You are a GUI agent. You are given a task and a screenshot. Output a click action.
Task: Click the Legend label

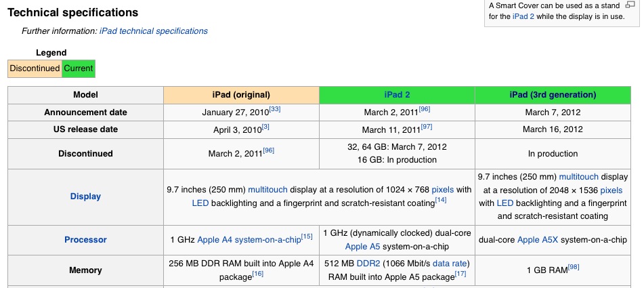pyautogui.click(x=51, y=53)
